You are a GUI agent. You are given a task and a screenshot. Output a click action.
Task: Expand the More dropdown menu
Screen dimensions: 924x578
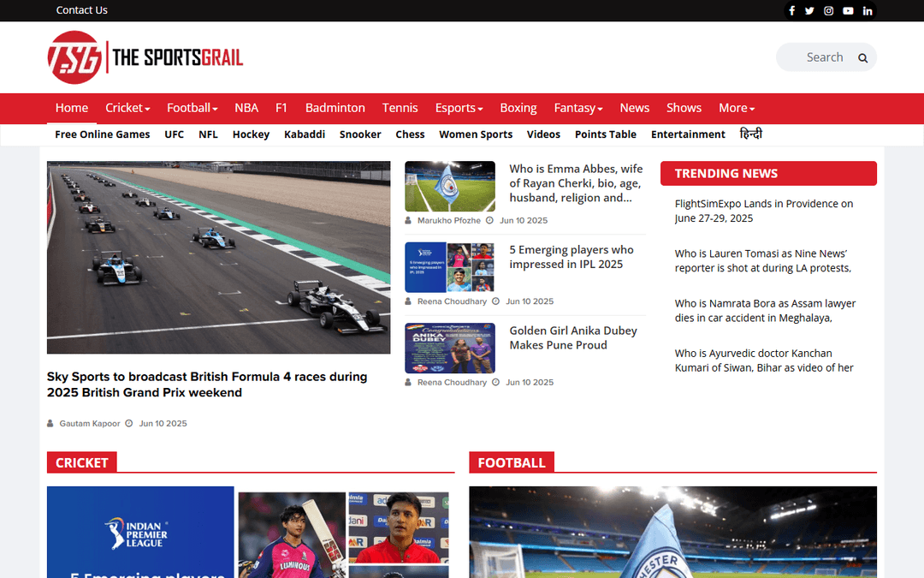coord(737,108)
